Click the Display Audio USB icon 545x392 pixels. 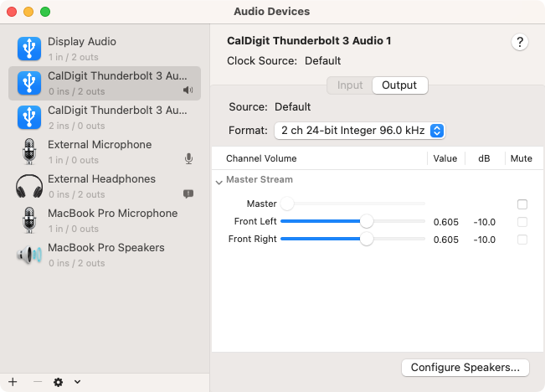[x=29, y=49]
